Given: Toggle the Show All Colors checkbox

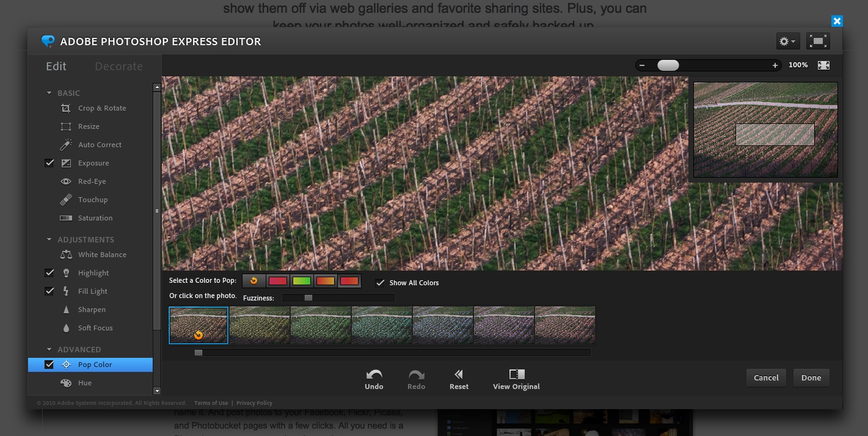Looking at the screenshot, I should pyautogui.click(x=380, y=283).
